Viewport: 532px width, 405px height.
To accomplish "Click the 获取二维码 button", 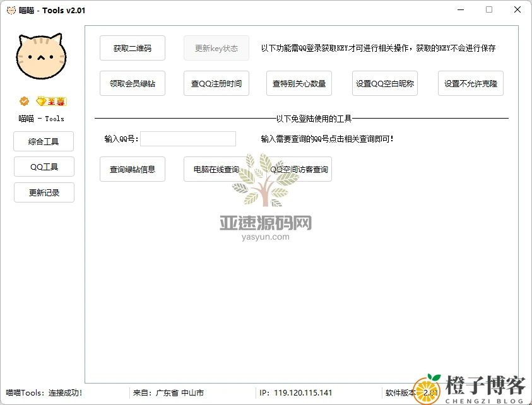I will 133,48.
